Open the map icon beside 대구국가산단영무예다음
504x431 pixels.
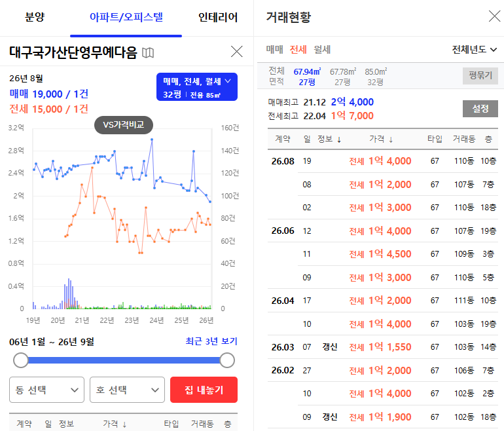click(x=148, y=52)
